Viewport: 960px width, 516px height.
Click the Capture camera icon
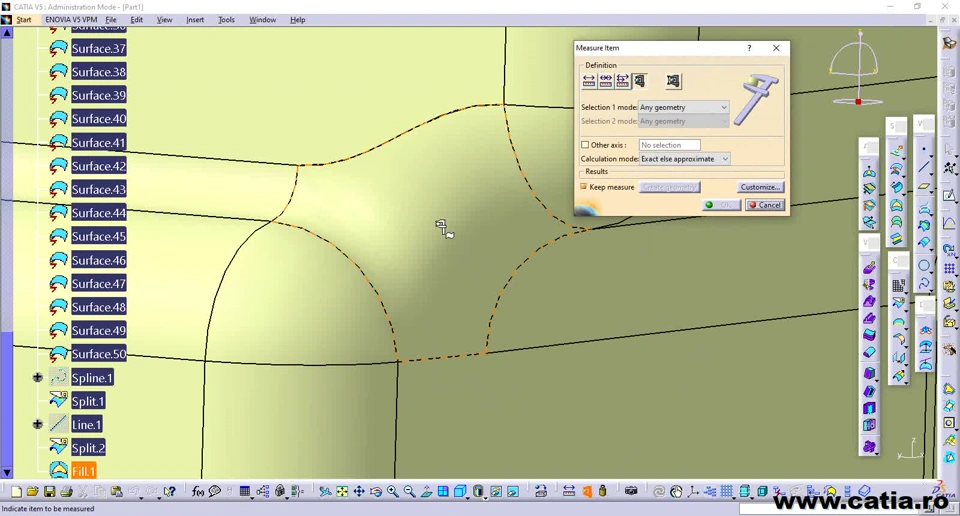(631, 491)
